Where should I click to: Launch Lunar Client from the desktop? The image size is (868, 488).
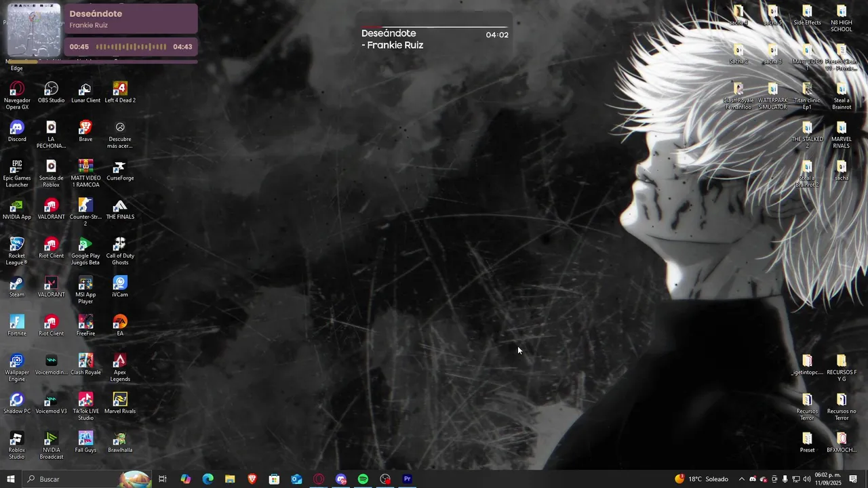(x=85, y=93)
